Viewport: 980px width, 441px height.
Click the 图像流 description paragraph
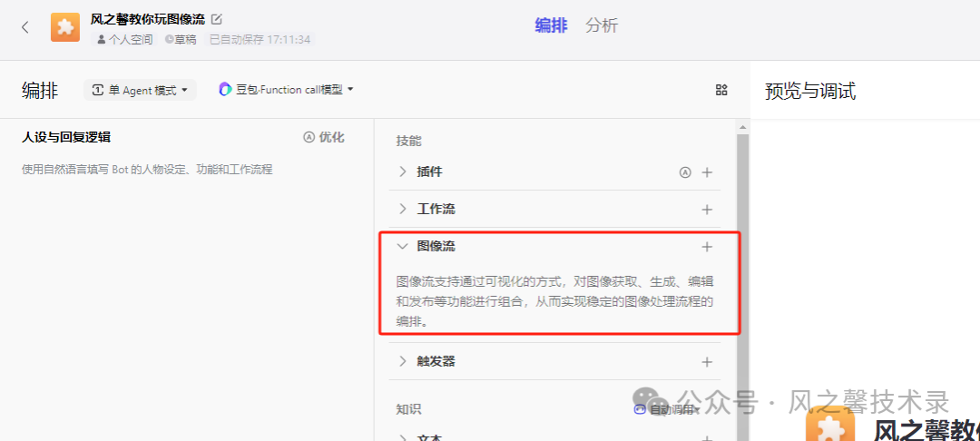(x=555, y=301)
